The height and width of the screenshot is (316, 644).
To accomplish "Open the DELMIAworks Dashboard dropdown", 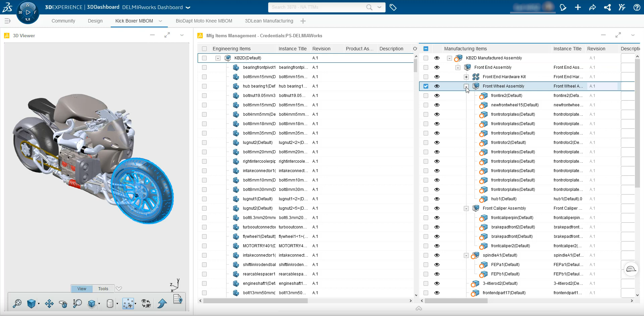I will pos(188,7).
